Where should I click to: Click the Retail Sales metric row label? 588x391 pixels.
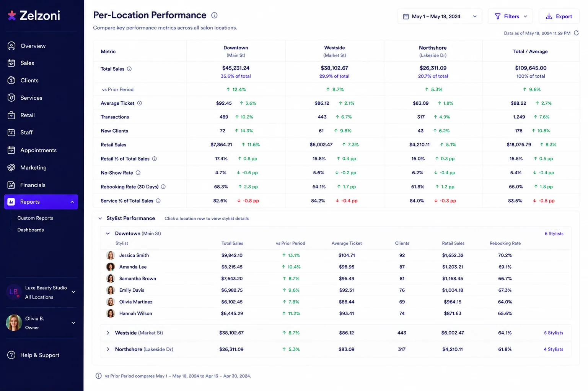(x=113, y=145)
